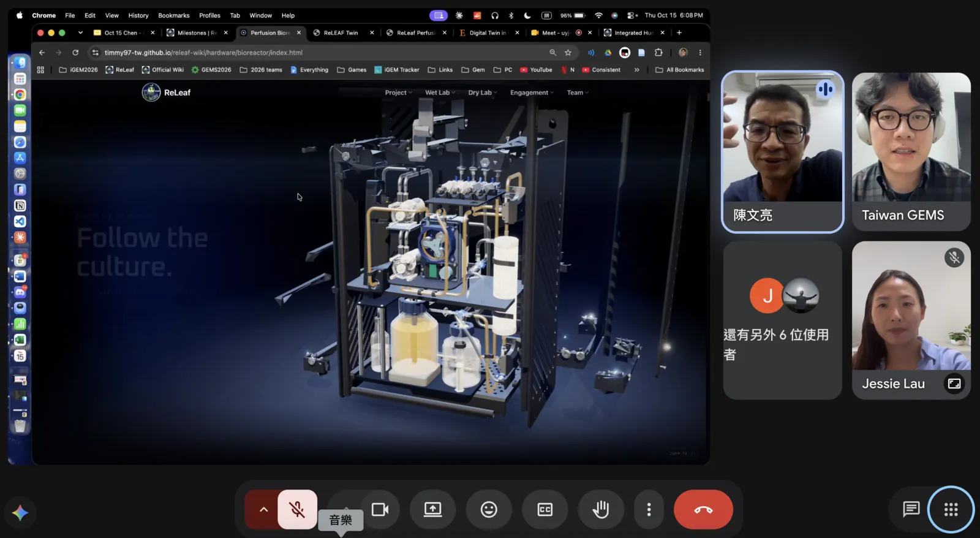Expand the Engagement navigation menu
The width and height of the screenshot is (980, 538).
click(532, 93)
